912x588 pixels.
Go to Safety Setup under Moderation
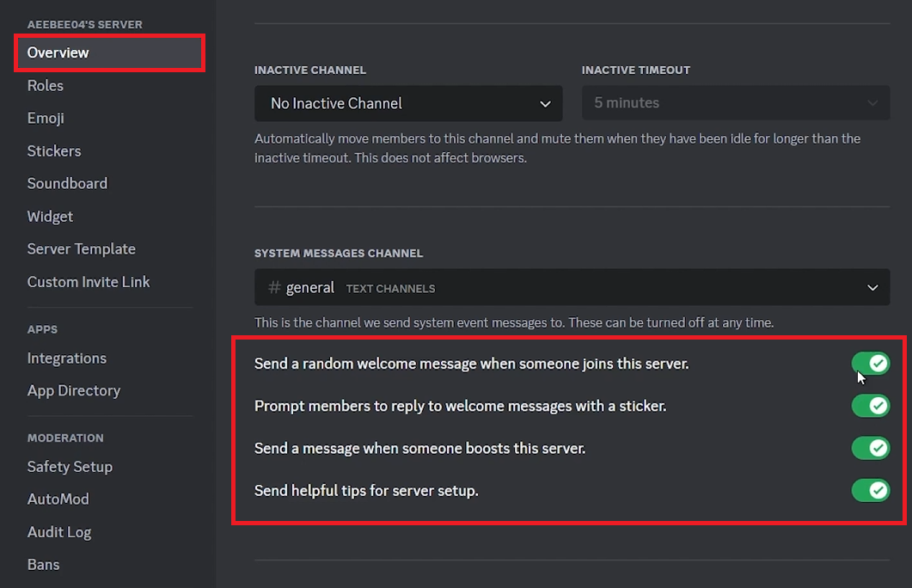(70, 466)
